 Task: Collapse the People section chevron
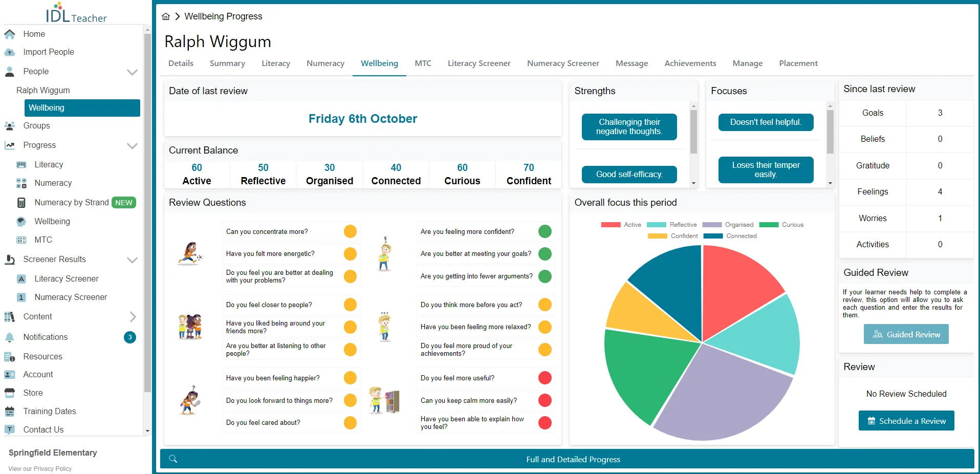point(132,72)
